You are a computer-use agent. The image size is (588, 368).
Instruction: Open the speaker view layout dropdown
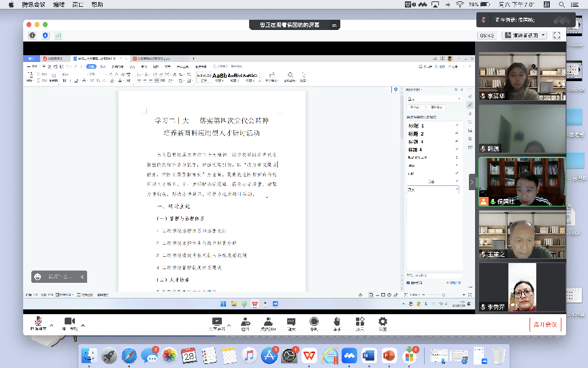[524, 35]
